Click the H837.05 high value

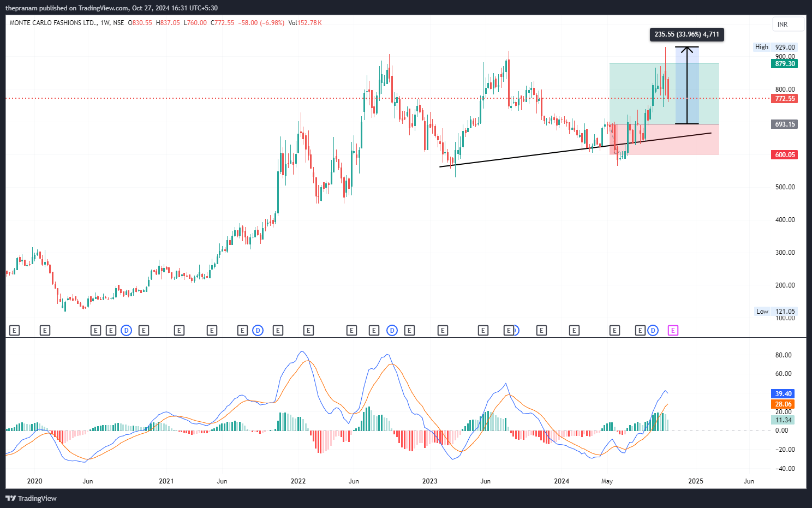(x=168, y=23)
